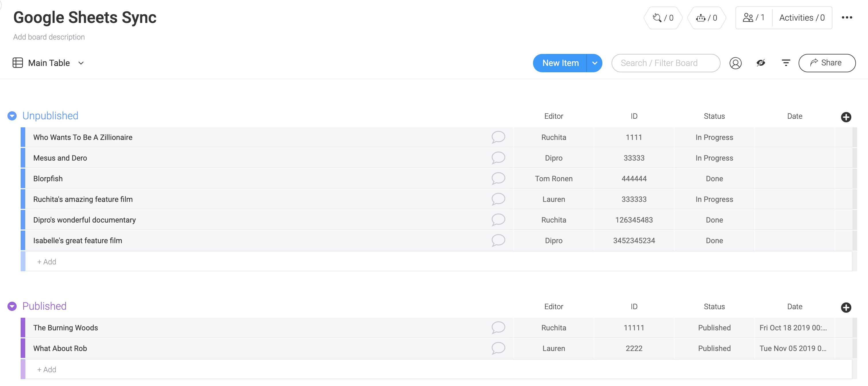The height and width of the screenshot is (386, 868).
Task: Open conversation bubble for Blorpfish row
Action: coord(498,178)
